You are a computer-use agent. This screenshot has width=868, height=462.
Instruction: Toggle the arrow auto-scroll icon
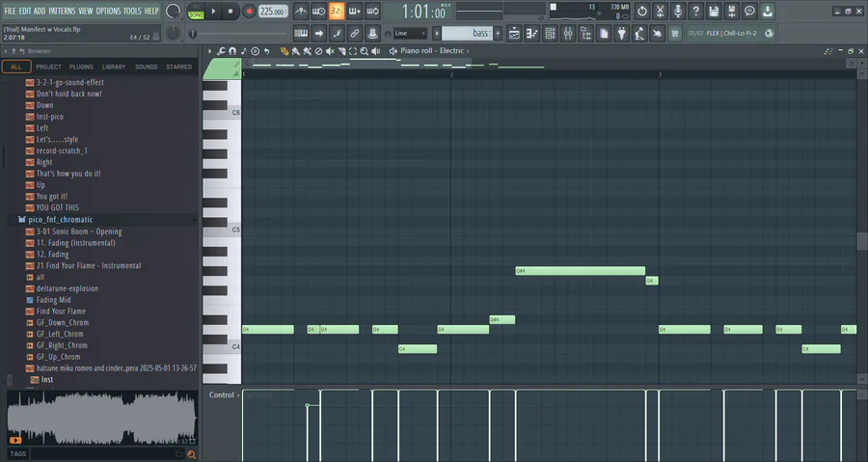coord(319,34)
